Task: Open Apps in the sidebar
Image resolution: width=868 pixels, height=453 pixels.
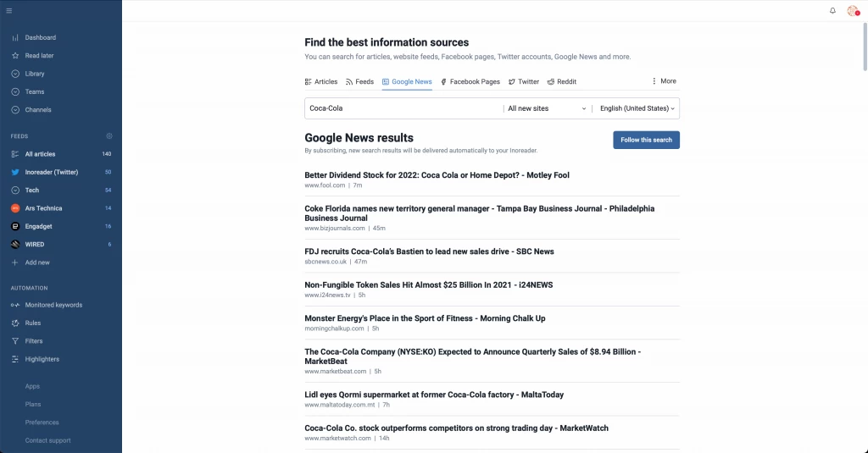Action: point(32,387)
